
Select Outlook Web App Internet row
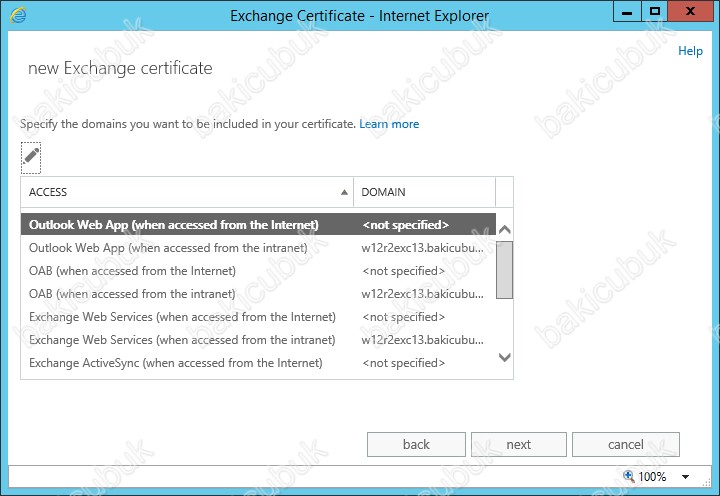point(258,225)
